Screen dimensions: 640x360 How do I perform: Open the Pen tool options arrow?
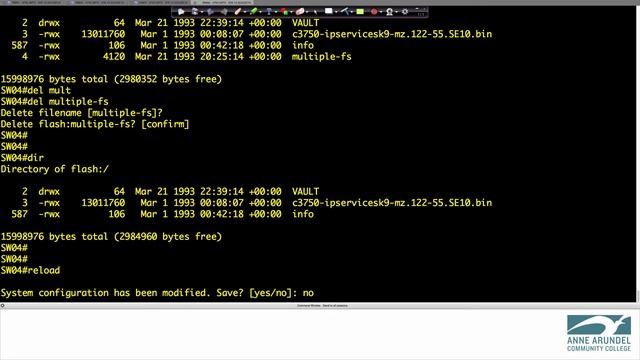(x=245, y=12)
